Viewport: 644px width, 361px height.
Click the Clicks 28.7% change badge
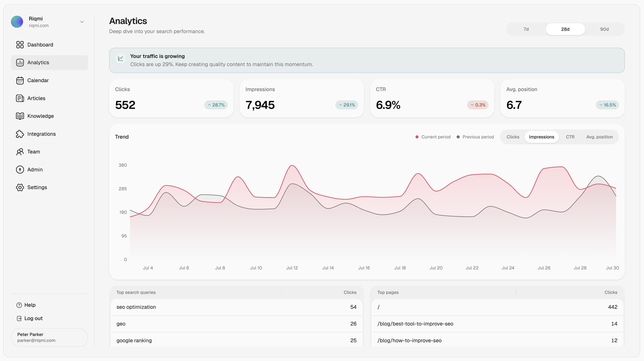click(216, 105)
